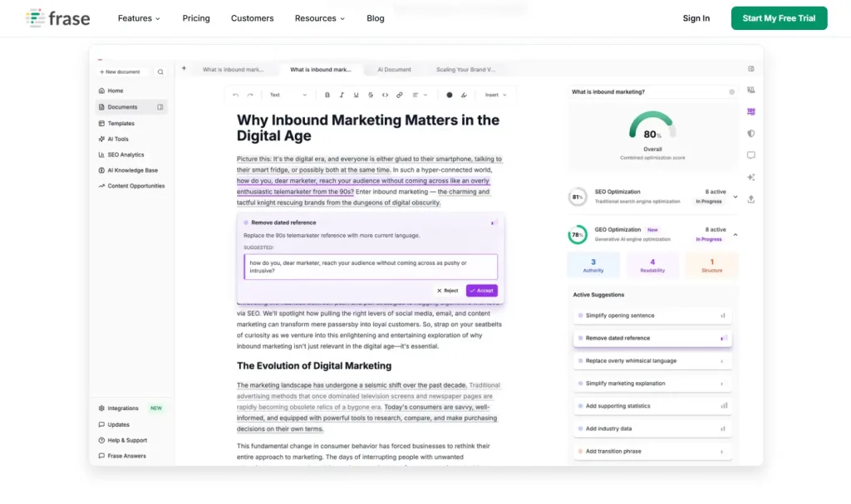This screenshot has width=851, height=504.
Task: Select the highlighter pen icon in the toolbar
Action: pyautogui.click(x=463, y=95)
